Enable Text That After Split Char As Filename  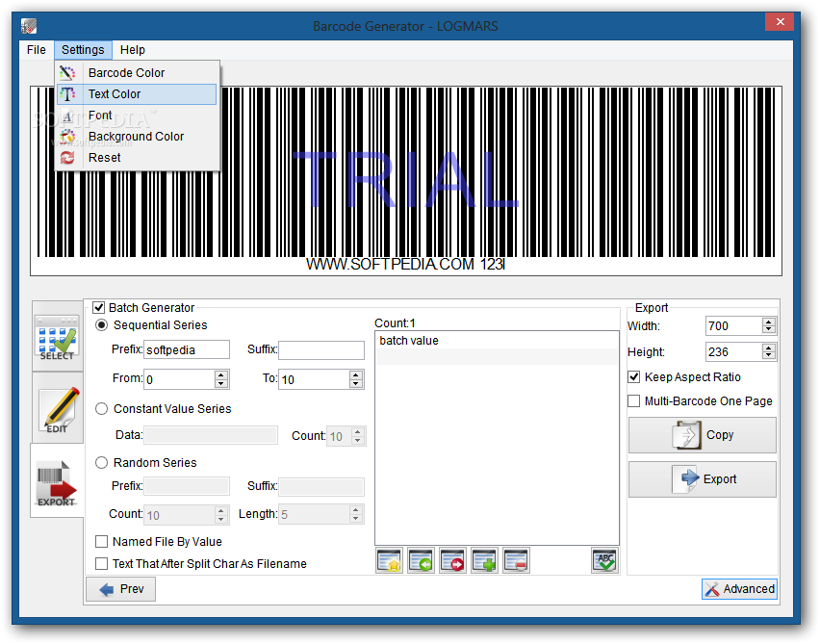[x=101, y=563]
